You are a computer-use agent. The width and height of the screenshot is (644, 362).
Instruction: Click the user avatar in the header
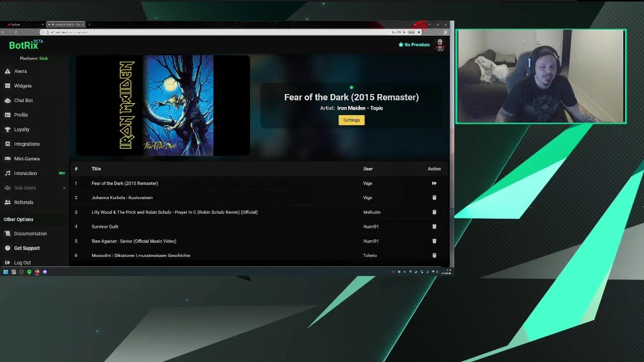coord(440,45)
